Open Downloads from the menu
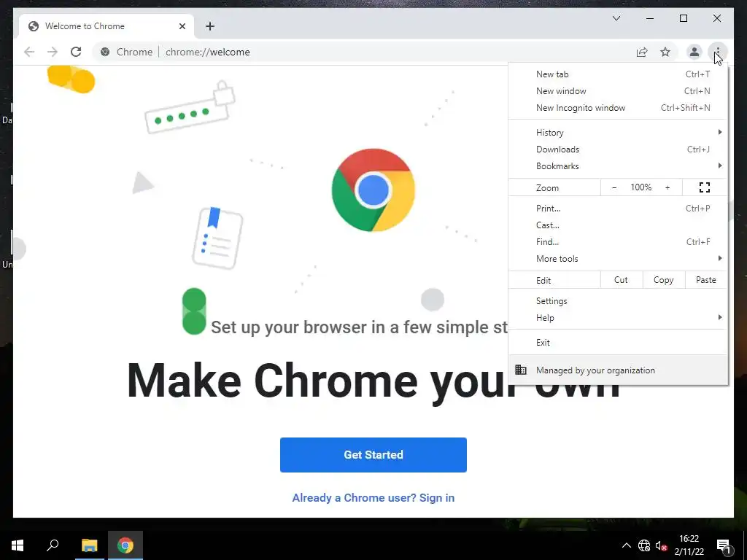Viewport: 747px width, 560px height. coord(618,149)
